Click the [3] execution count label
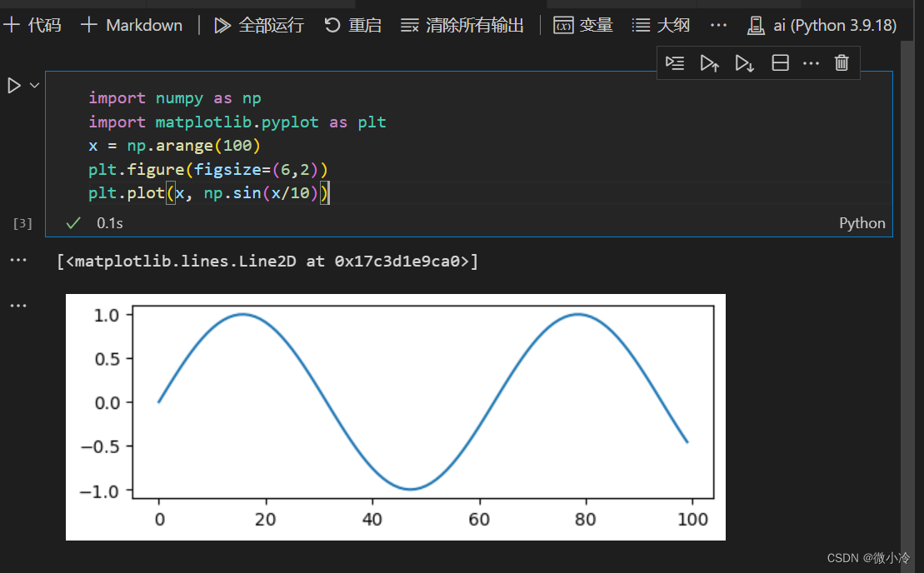 [22, 223]
